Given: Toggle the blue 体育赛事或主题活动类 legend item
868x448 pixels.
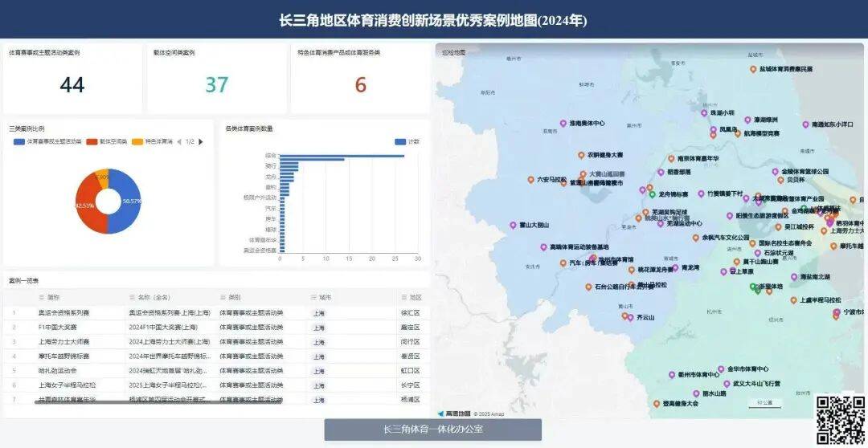Looking at the screenshot, I should 47,141.
